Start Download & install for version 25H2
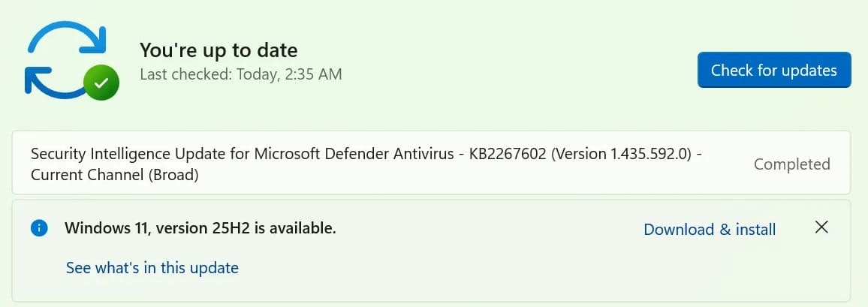 pyautogui.click(x=710, y=230)
